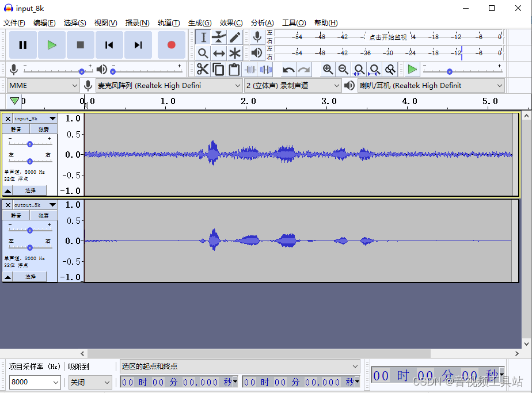Click the Undo arrow icon
The height and width of the screenshot is (393, 532).
click(x=288, y=70)
